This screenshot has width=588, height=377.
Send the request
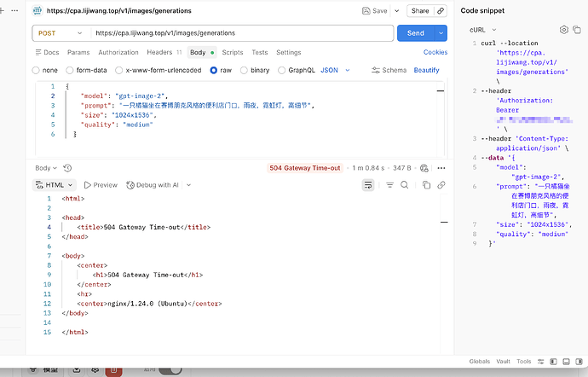(x=416, y=33)
